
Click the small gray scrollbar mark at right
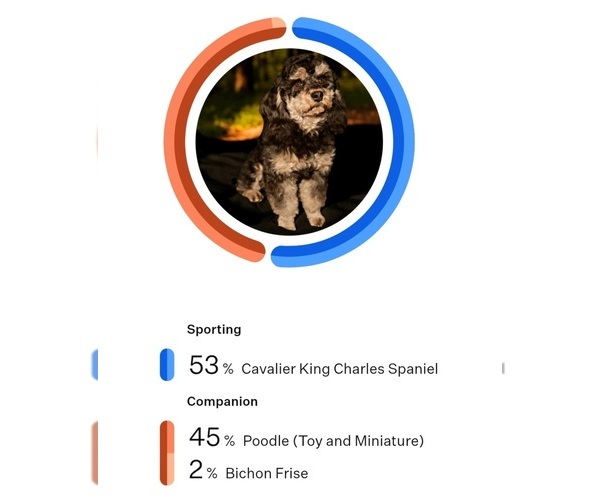click(x=503, y=368)
